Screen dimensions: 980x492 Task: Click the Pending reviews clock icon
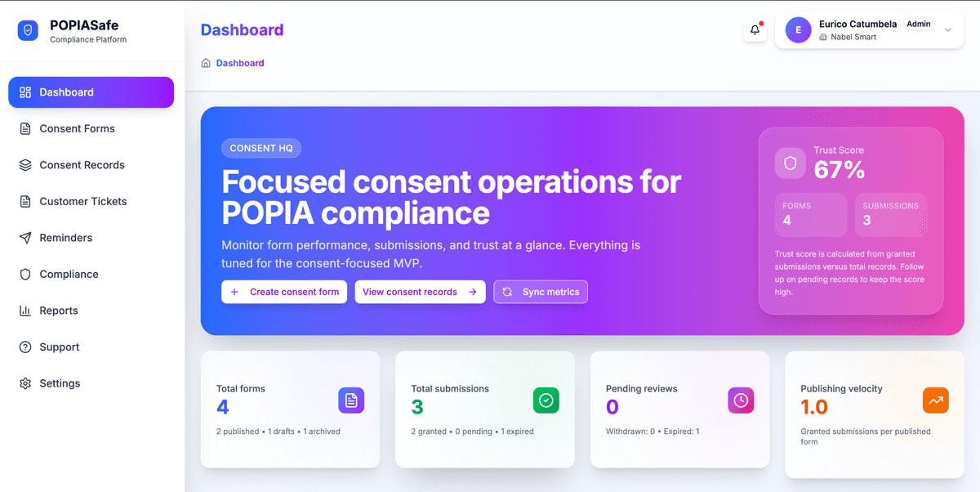pos(741,400)
